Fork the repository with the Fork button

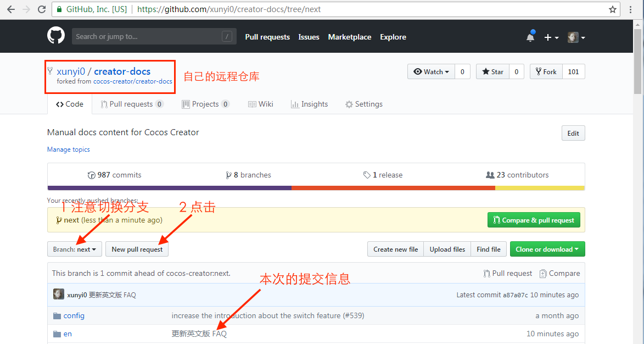[546, 71]
